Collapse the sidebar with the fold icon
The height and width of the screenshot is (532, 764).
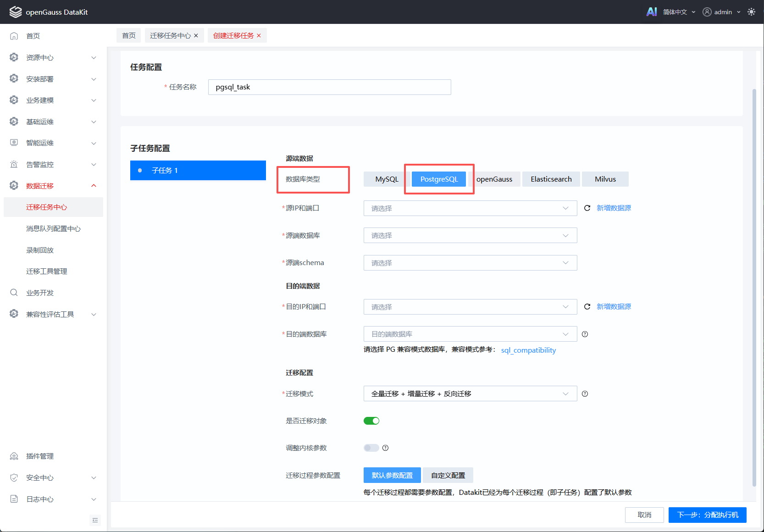(x=95, y=521)
